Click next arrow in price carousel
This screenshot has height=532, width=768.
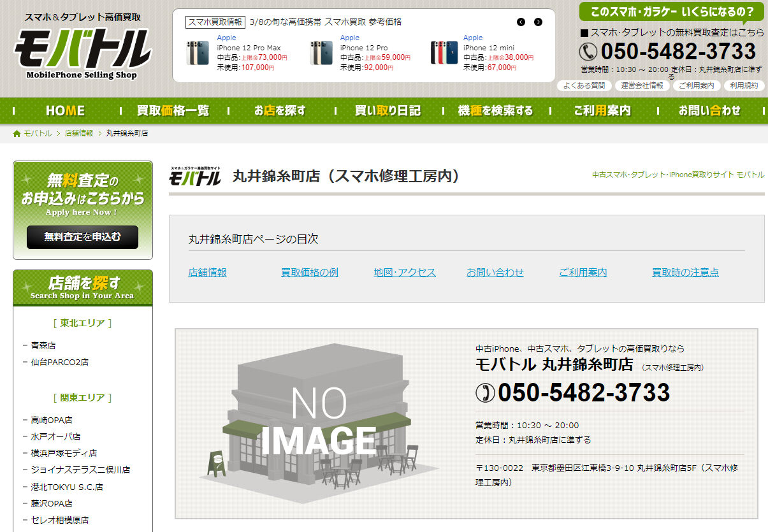[x=538, y=22]
